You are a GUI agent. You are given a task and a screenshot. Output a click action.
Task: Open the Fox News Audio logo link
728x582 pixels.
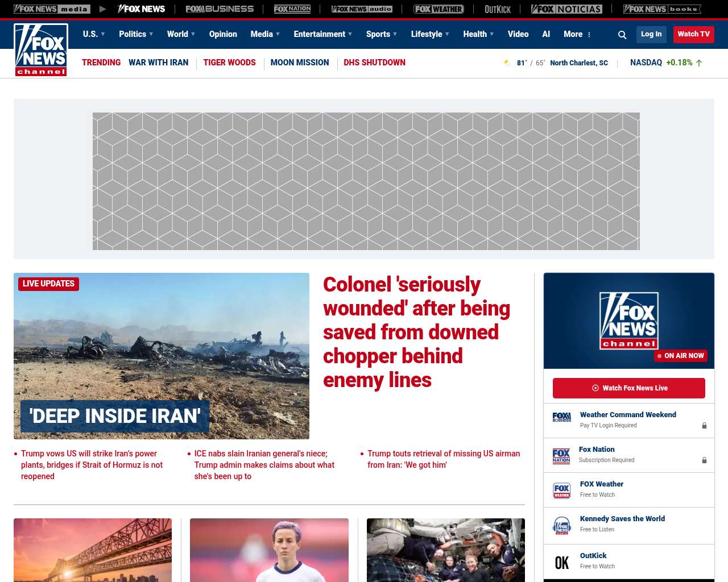pyautogui.click(x=362, y=9)
